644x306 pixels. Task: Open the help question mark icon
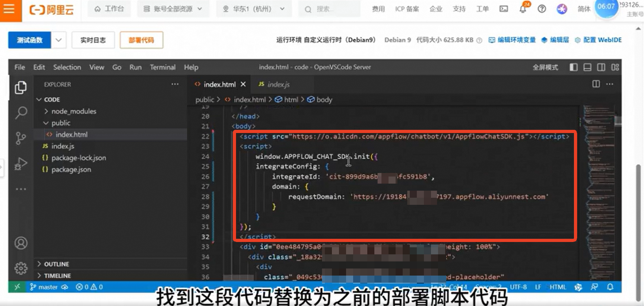pos(542,9)
